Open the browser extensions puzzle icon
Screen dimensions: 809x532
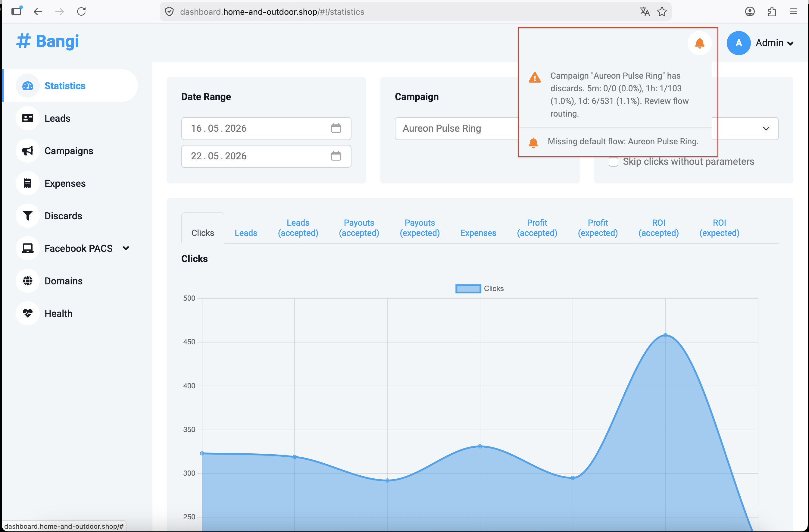(x=772, y=12)
